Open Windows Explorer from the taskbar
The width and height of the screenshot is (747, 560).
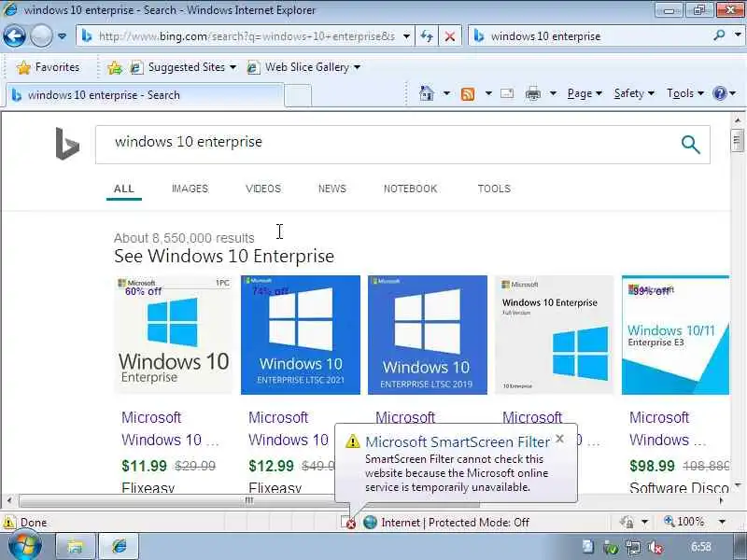76,546
